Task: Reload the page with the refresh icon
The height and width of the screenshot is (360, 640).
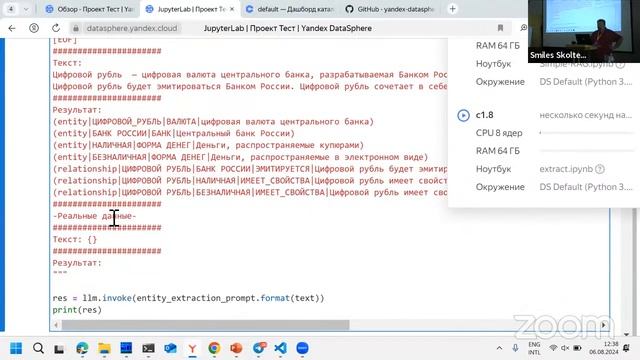Action: pyautogui.click(x=56, y=28)
